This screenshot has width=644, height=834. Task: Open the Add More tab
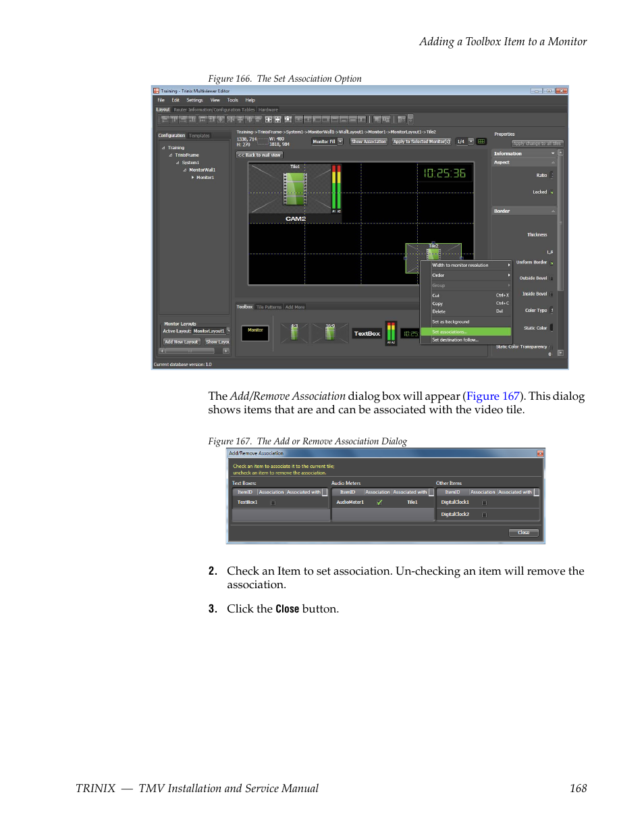point(294,307)
